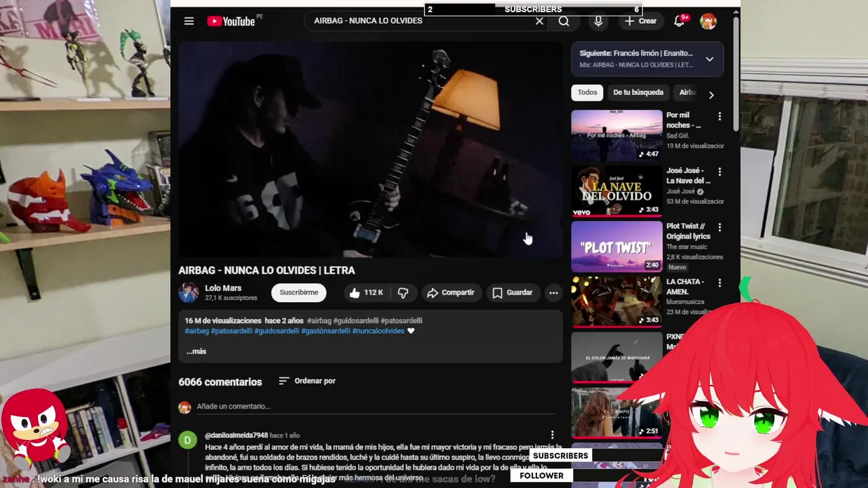Viewport: 868px width, 488px height.
Task: Open LA CHATA - AMEN thumbnail
Action: [x=616, y=302]
